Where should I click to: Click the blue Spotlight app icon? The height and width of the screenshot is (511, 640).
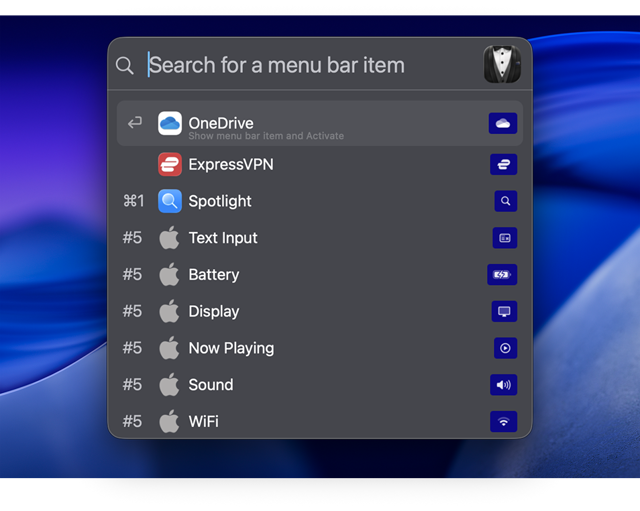tap(170, 201)
